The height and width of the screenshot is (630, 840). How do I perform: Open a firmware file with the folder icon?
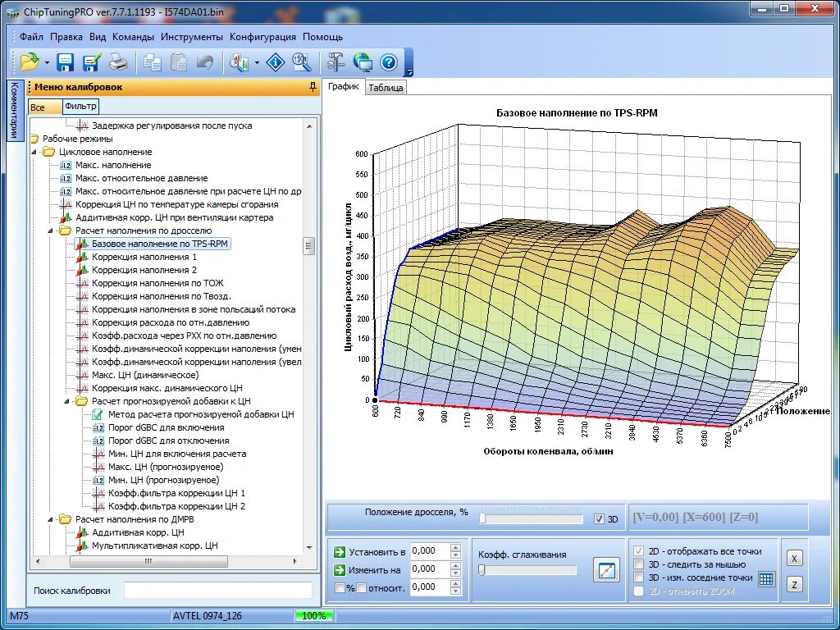pos(30,62)
